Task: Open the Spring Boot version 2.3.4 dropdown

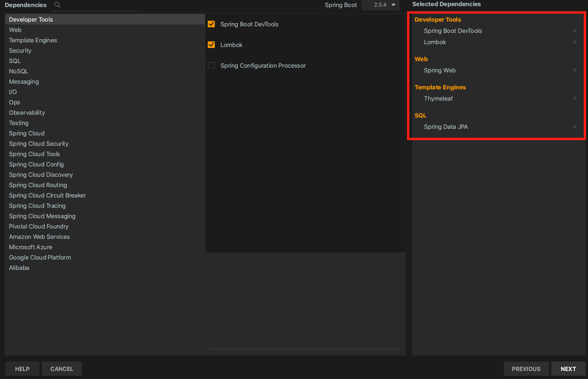Action: coord(380,5)
